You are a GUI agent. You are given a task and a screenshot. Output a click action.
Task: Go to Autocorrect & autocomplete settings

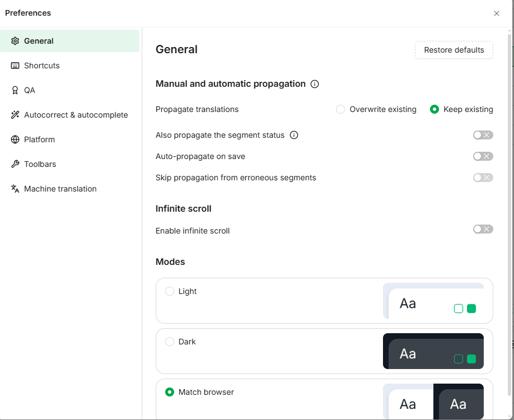[69, 115]
